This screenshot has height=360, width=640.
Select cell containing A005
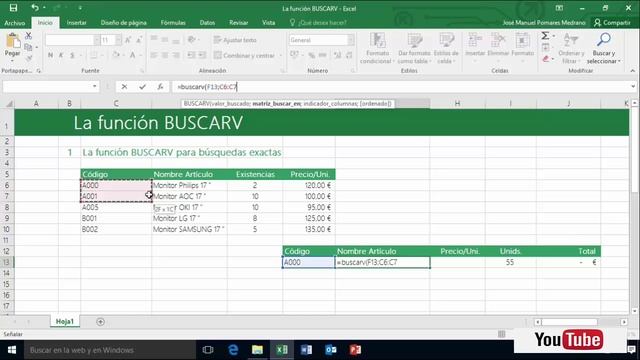(116, 207)
